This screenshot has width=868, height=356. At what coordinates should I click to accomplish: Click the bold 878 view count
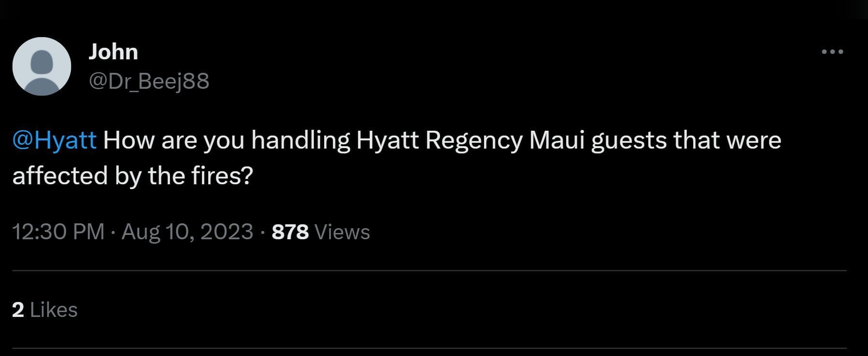(290, 232)
